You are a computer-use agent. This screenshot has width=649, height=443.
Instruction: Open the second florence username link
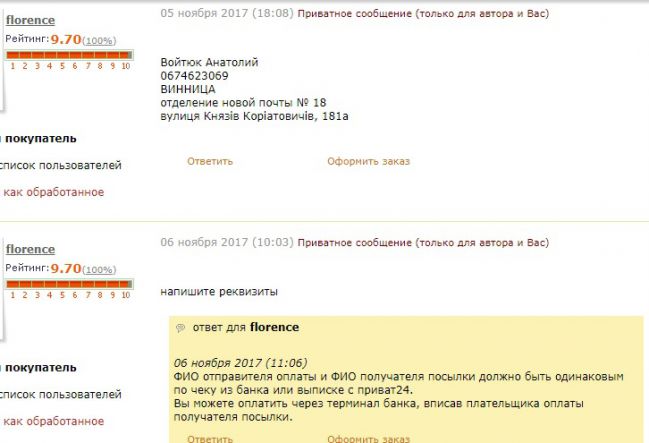point(30,249)
